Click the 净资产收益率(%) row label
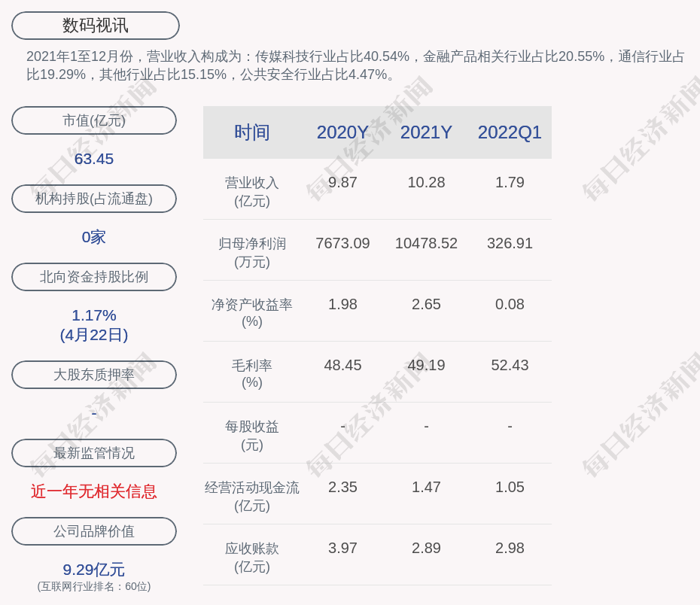Image resolution: width=700 pixels, height=605 pixels. click(252, 313)
